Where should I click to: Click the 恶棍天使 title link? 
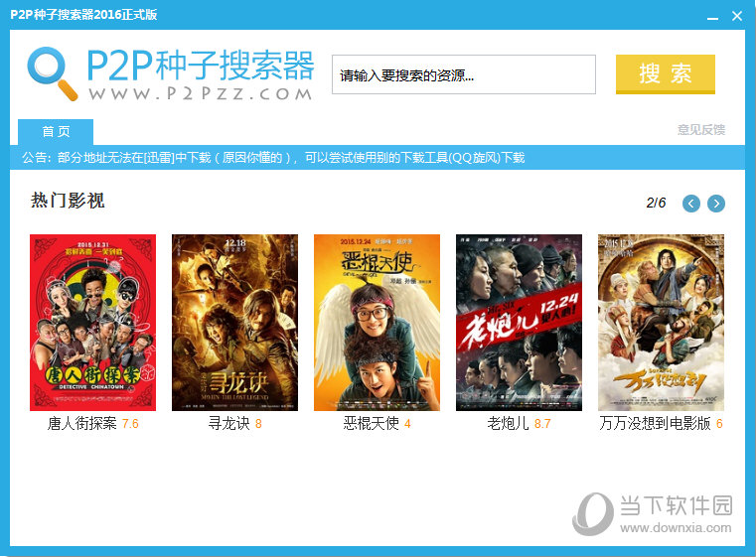click(x=371, y=424)
